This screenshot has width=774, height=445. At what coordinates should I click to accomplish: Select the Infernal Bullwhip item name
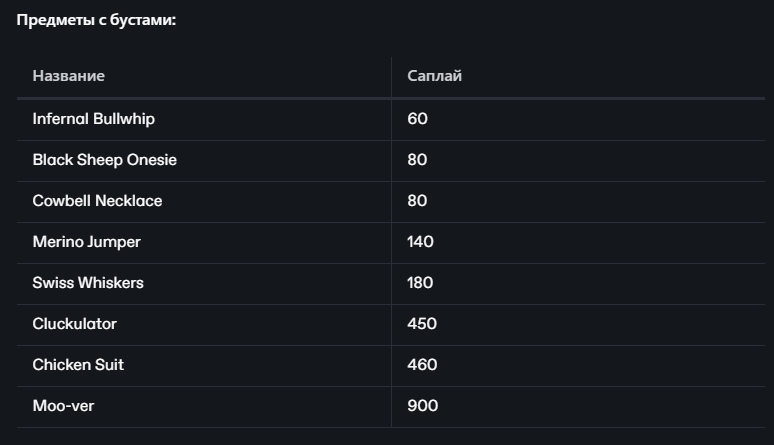tap(94, 119)
